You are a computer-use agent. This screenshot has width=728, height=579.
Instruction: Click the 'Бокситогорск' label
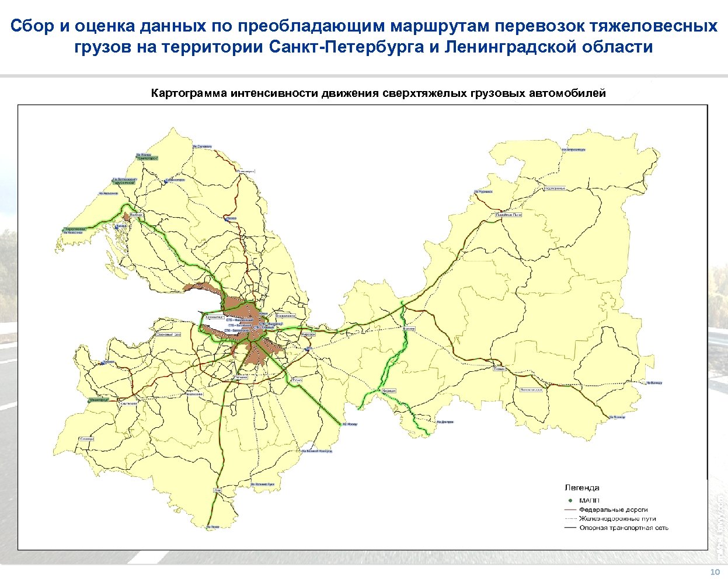(531, 389)
